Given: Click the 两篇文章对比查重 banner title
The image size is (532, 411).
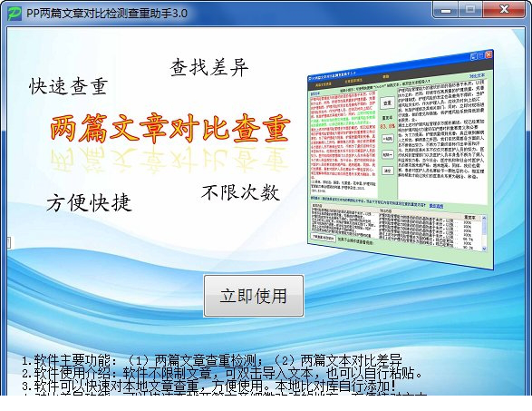Looking at the screenshot, I should click(x=170, y=128).
